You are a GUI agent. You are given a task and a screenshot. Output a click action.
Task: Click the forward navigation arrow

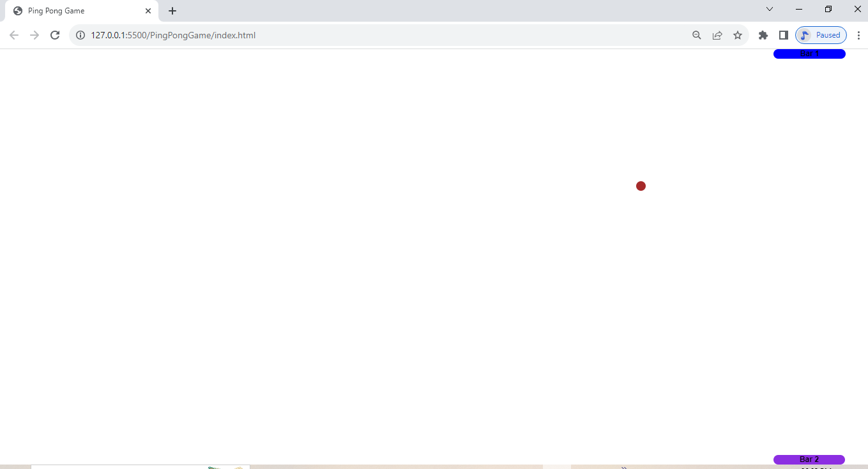pyautogui.click(x=34, y=35)
